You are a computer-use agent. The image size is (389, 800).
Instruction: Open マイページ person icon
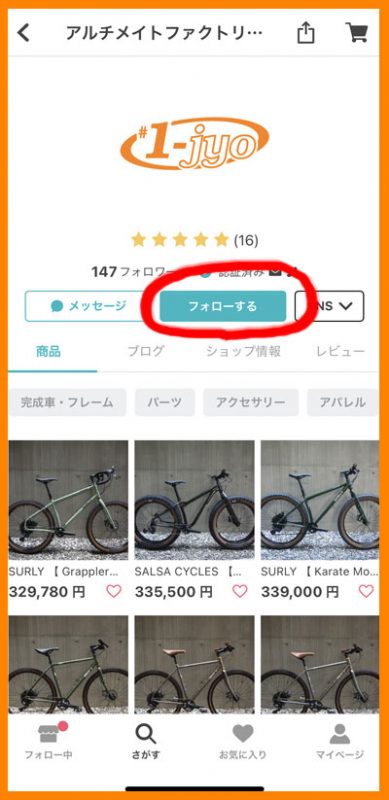(x=339, y=734)
